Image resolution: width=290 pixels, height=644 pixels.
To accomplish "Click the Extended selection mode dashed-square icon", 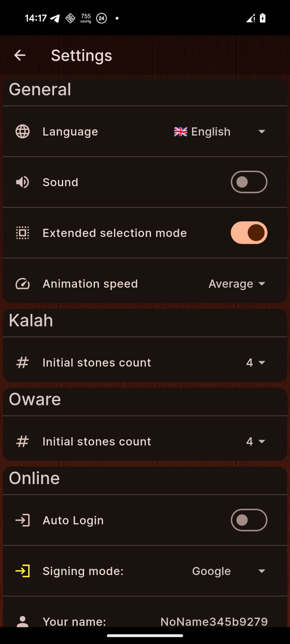I will pyautogui.click(x=23, y=233).
